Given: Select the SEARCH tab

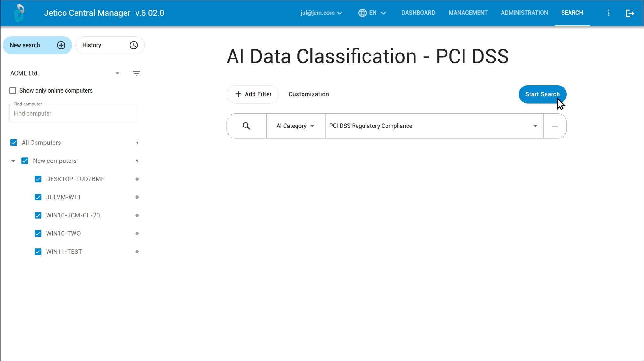Looking at the screenshot, I should coord(572,13).
